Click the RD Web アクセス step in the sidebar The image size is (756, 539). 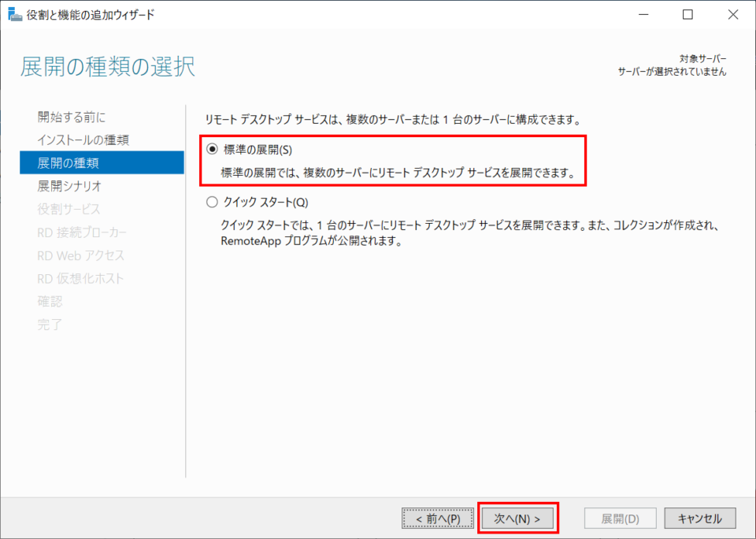coord(81,255)
